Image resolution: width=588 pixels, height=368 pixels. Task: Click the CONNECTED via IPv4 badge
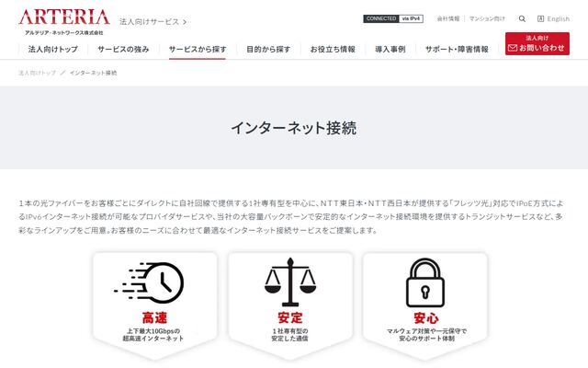pyautogui.click(x=393, y=18)
